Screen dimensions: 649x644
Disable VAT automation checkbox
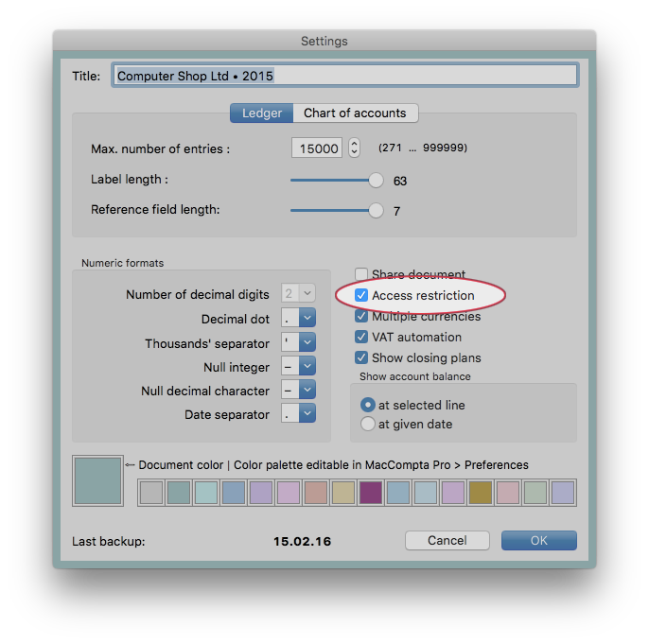pyautogui.click(x=361, y=337)
